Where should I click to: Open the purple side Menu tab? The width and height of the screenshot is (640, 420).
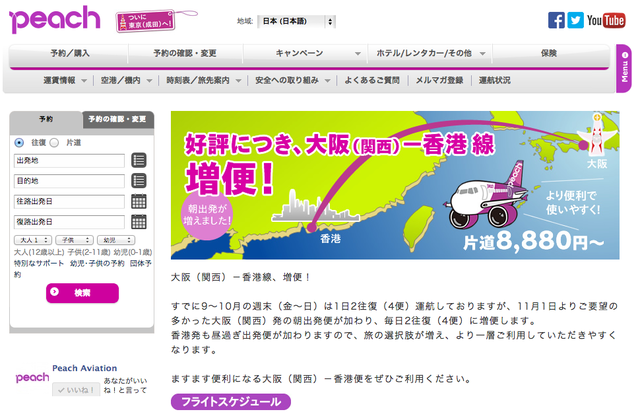624,68
